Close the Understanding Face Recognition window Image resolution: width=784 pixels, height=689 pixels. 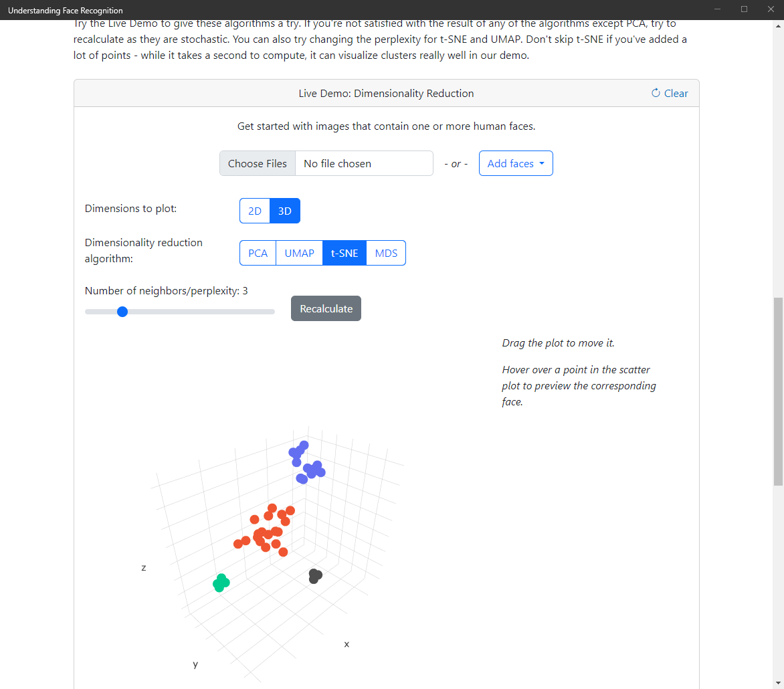[771, 9]
